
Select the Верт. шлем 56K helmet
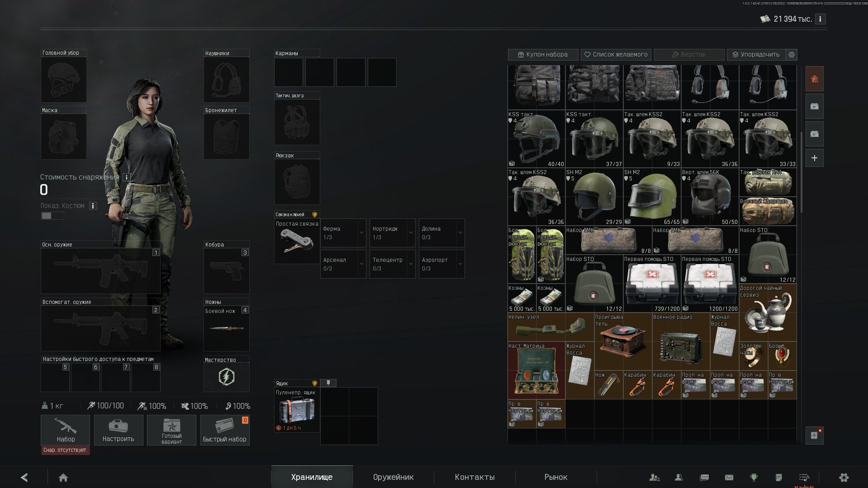point(710,197)
